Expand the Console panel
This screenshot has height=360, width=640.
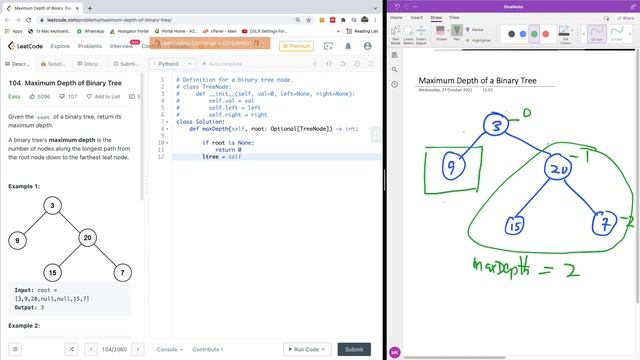click(169, 349)
